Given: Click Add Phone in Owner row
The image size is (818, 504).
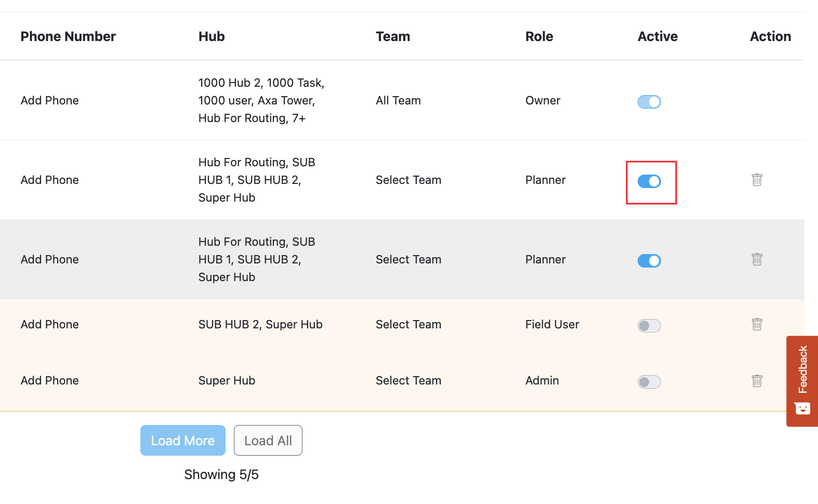Looking at the screenshot, I should tap(50, 101).
